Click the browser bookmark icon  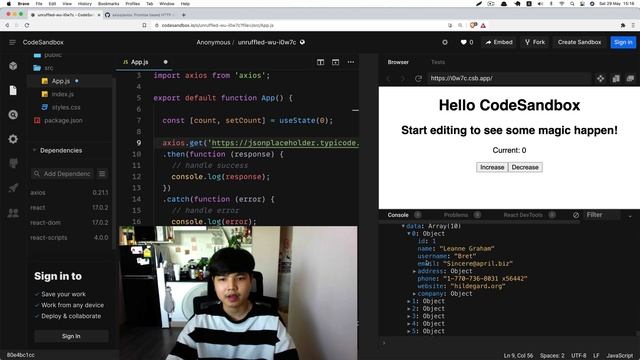point(144,25)
